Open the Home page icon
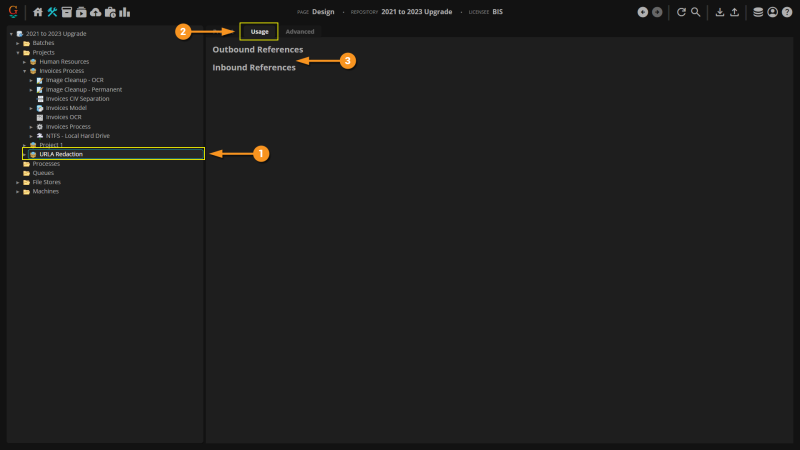 click(38, 12)
